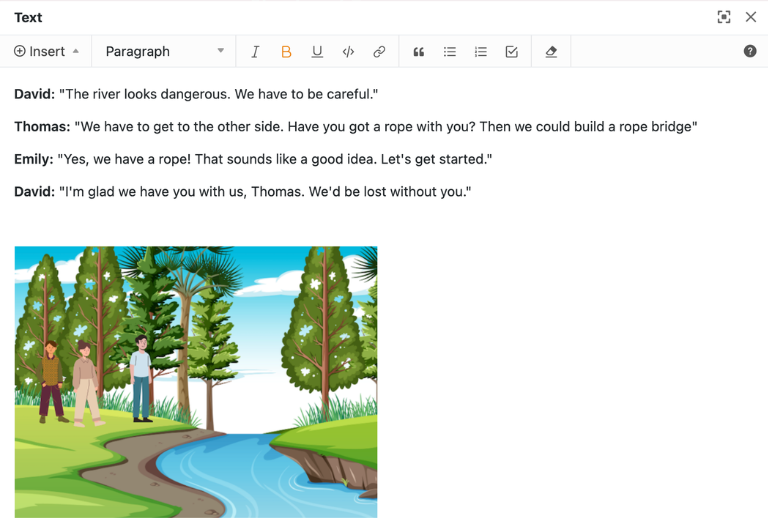The image size is (768, 528).
Task: Create a bulleted list
Action: pos(450,52)
